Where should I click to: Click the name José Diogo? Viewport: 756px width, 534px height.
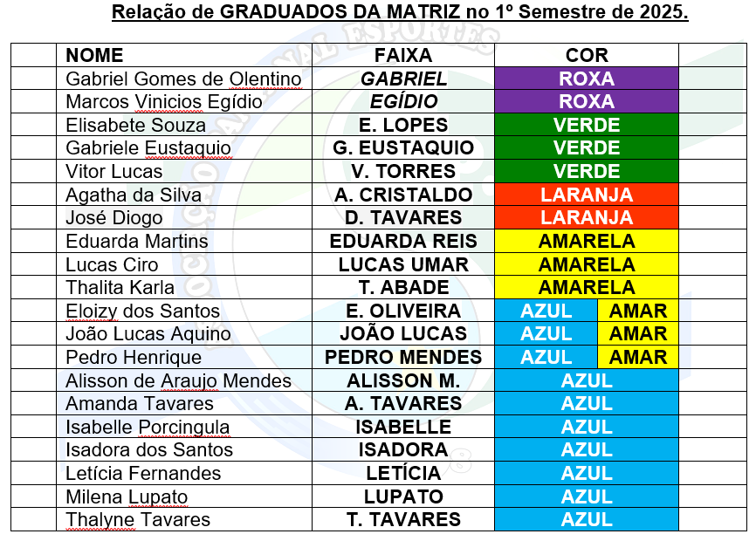point(114,218)
